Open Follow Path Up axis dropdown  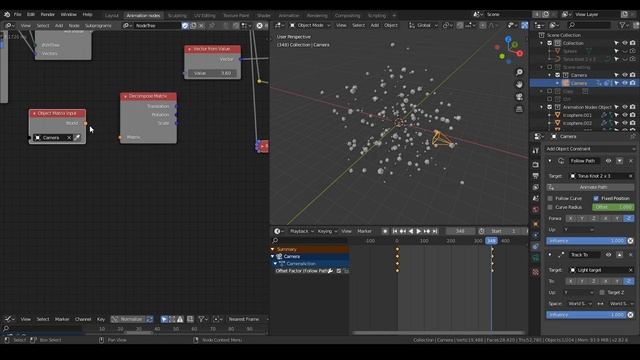point(578,229)
